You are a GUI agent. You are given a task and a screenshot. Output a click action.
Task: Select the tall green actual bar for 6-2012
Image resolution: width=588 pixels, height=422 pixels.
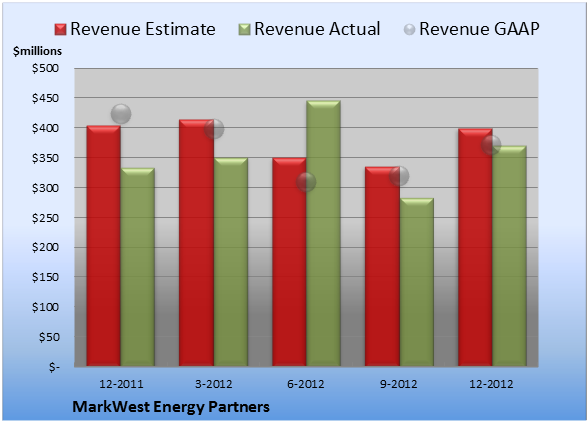coord(324,233)
